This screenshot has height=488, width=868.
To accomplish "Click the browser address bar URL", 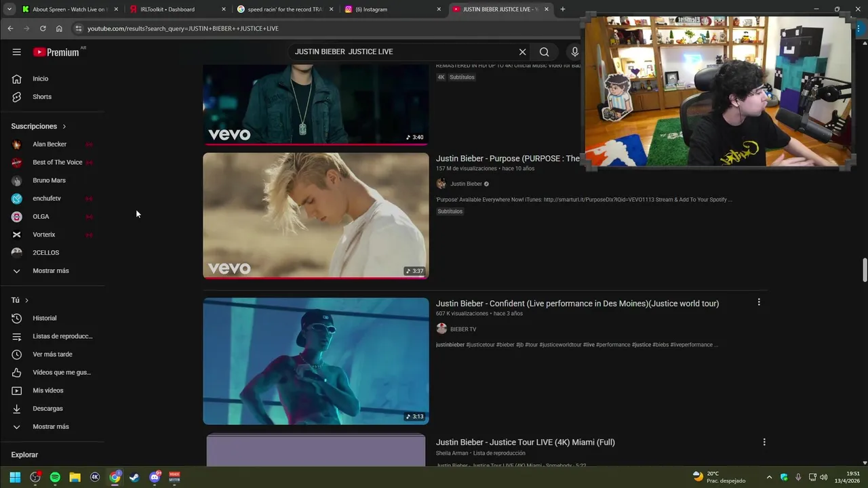I will (x=183, y=28).
